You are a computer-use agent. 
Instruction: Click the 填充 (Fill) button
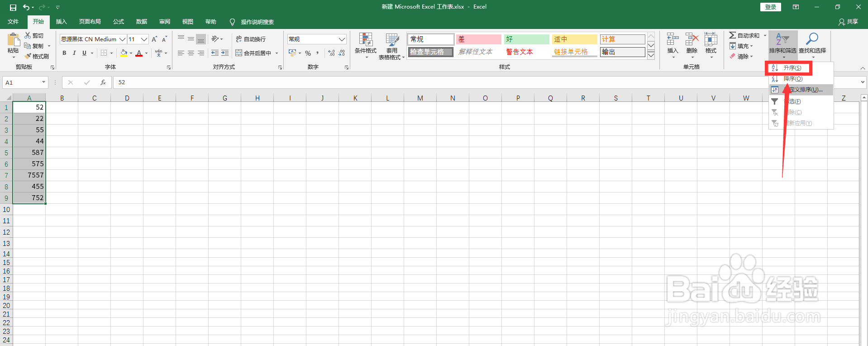(x=741, y=46)
